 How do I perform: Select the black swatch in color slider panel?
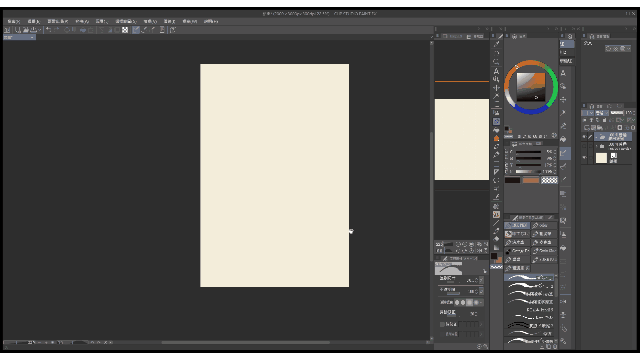pos(513,180)
